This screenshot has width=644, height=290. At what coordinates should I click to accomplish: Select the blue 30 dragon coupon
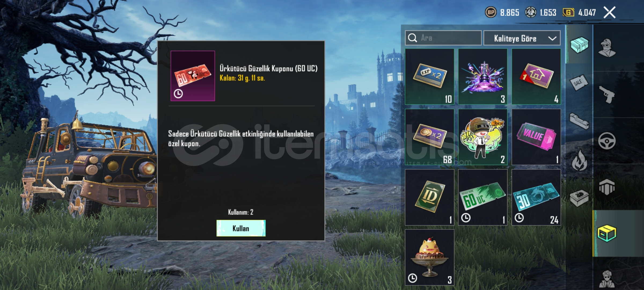pos(536,197)
